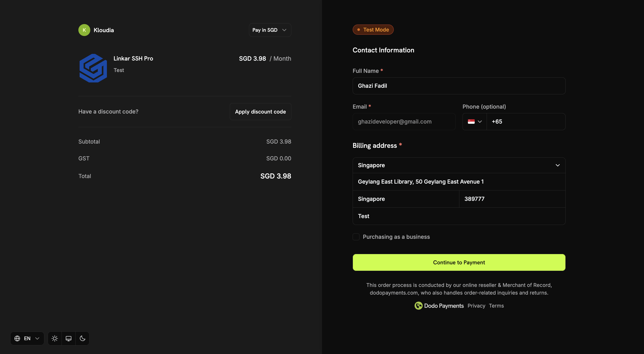The height and width of the screenshot is (354, 644).
Task: Switch to dark theme moon icon
Action: [x=82, y=338]
